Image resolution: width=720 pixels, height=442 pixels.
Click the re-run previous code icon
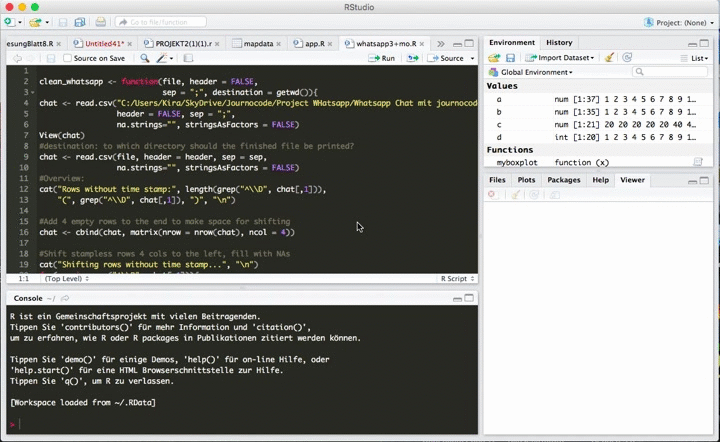click(411, 58)
